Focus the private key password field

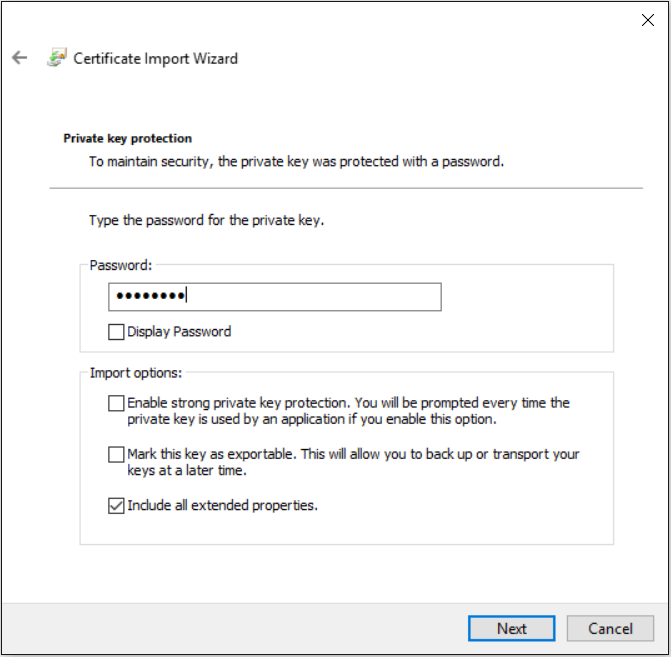coord(274,297)
